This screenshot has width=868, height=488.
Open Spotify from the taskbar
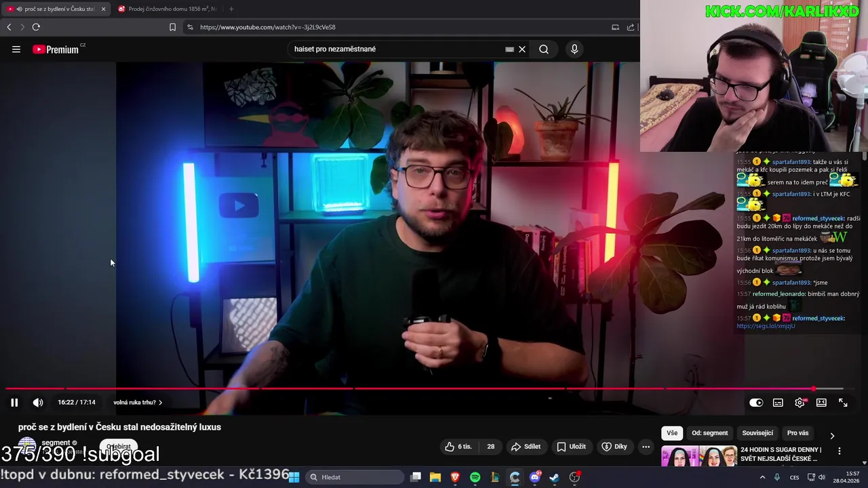click(475, 477)
